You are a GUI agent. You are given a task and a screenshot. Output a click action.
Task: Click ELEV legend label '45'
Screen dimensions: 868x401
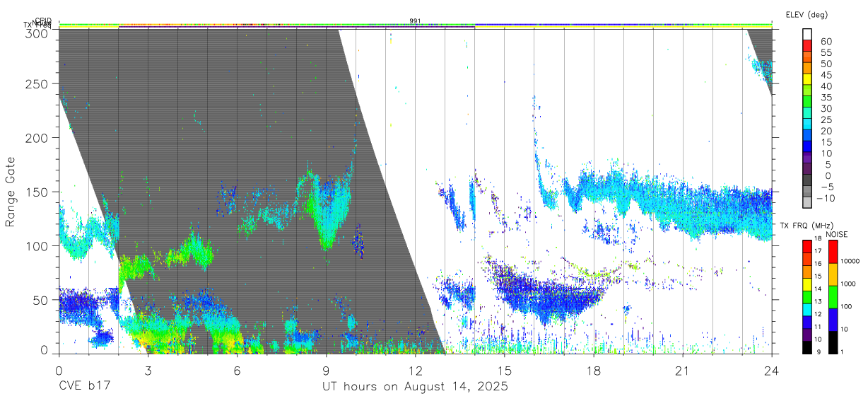pyautogui.click(x=825, y=75)
